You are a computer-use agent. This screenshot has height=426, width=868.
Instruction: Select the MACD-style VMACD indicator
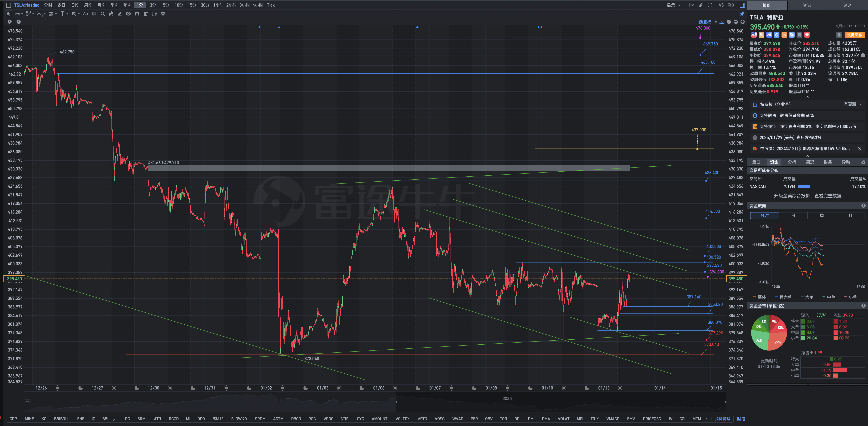pos(613,419)
